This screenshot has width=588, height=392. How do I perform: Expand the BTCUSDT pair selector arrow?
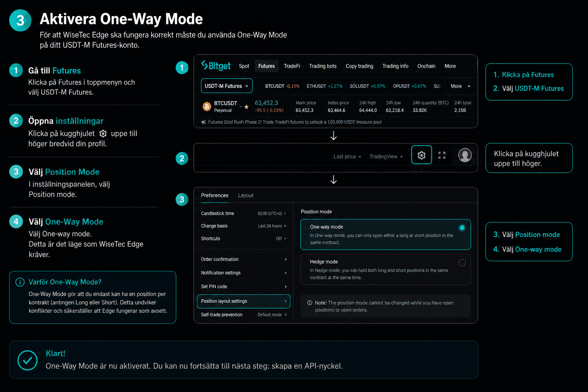pos(240,106)
